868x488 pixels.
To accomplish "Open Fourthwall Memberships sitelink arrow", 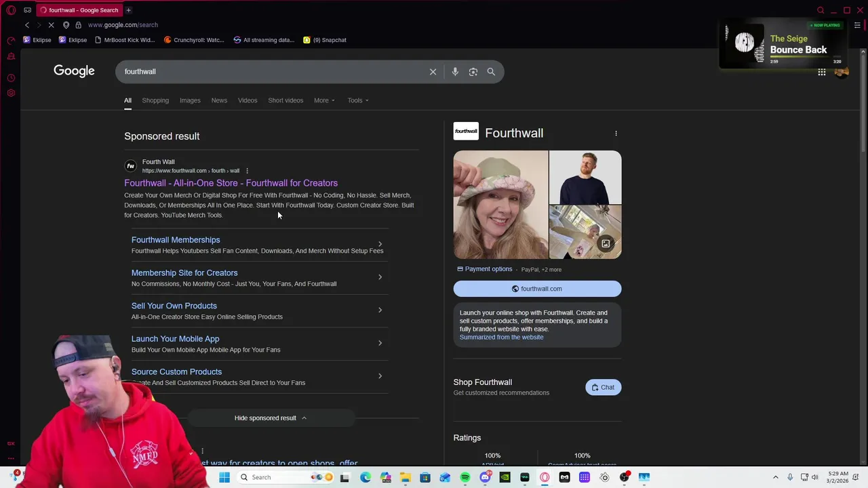I will tap(380, 244).
